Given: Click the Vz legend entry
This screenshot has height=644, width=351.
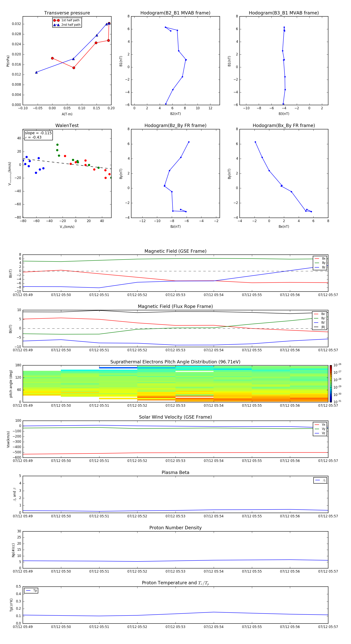Looking at the screenshot, I should (320, 433).
